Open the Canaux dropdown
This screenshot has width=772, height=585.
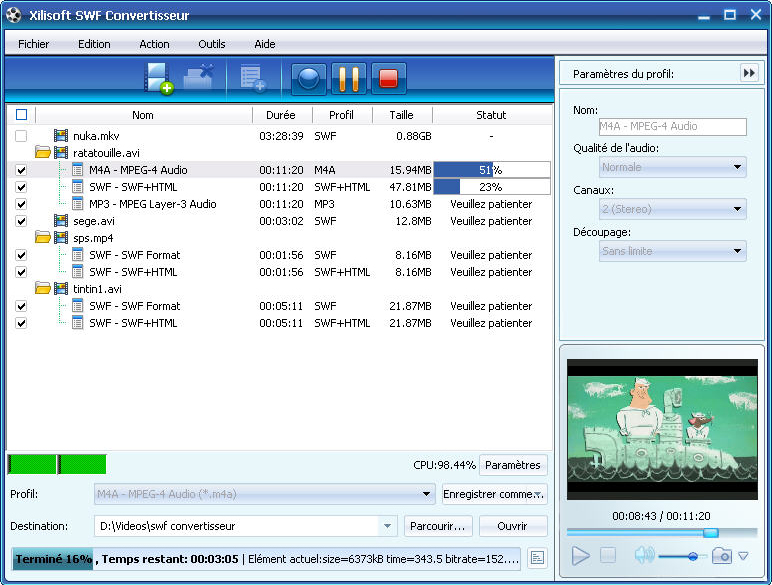[x=673, y=209]
